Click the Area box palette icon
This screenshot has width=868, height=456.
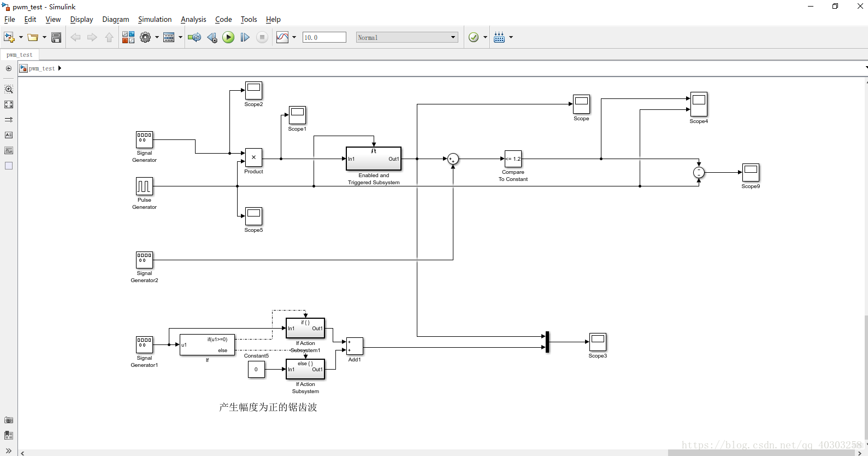(9, 166)
